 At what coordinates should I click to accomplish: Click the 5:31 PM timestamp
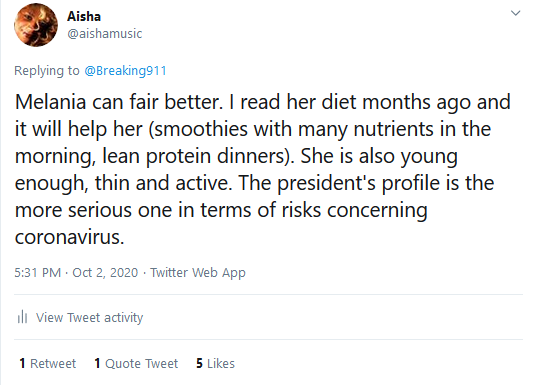(x=38, y=273)
